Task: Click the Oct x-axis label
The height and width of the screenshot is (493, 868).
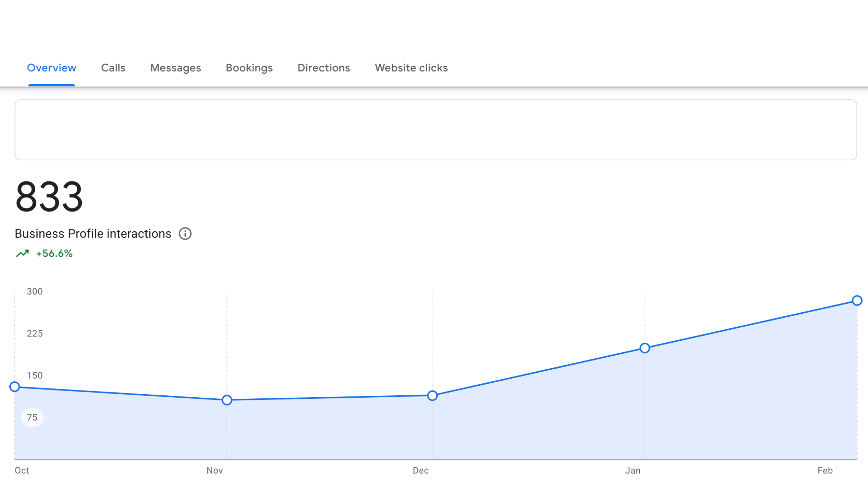Action: [22, 471]
